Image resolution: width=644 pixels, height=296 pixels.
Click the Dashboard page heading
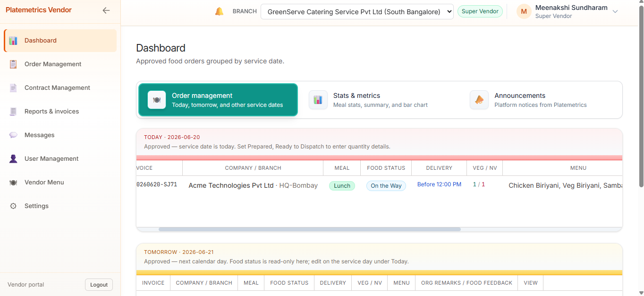[161, 48]
